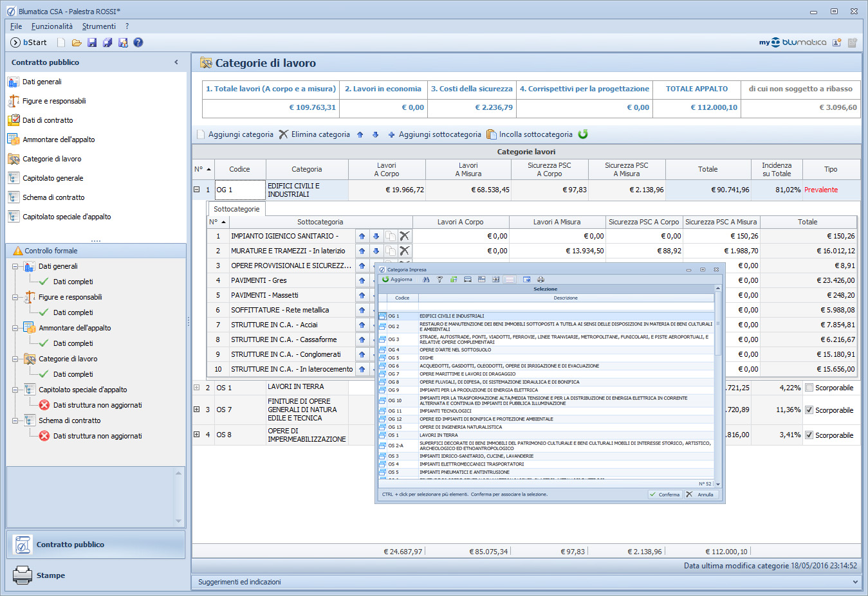Click the binoculars search icon in the dialog

[426, 280]
